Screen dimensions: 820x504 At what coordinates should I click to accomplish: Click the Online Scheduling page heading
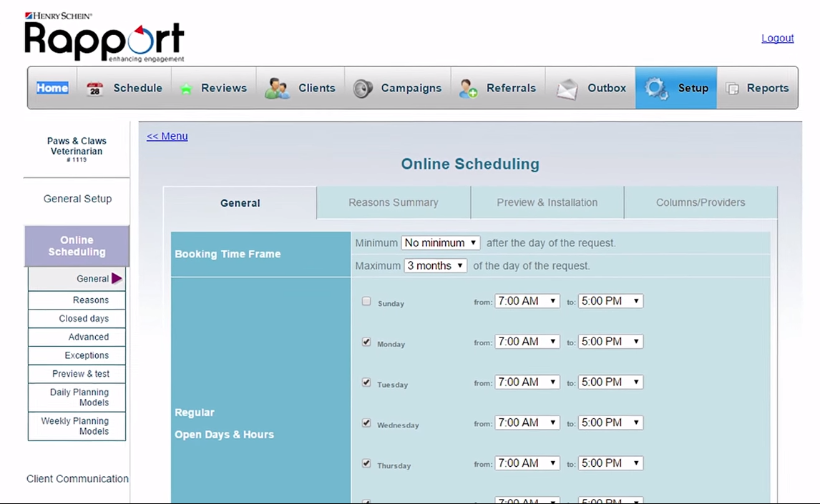point(470,164)
